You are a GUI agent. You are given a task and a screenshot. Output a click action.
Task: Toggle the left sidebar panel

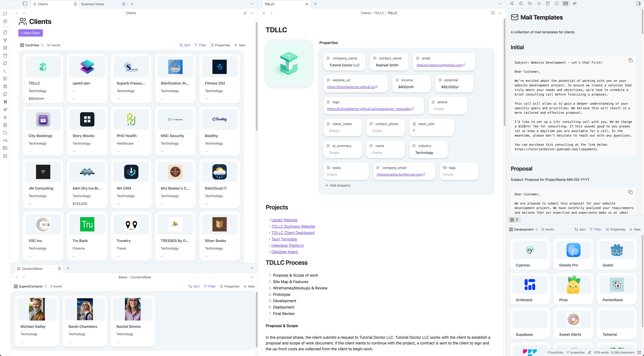25,4
